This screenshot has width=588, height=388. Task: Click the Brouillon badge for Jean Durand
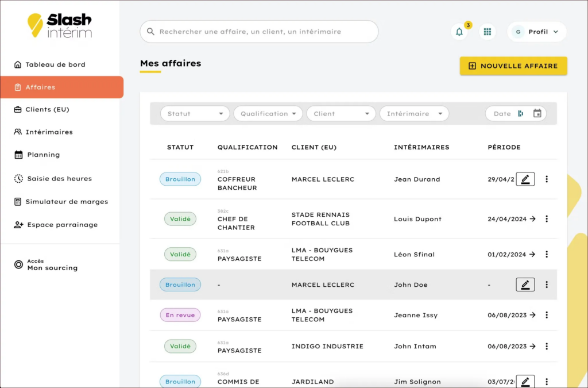(180, 179)
